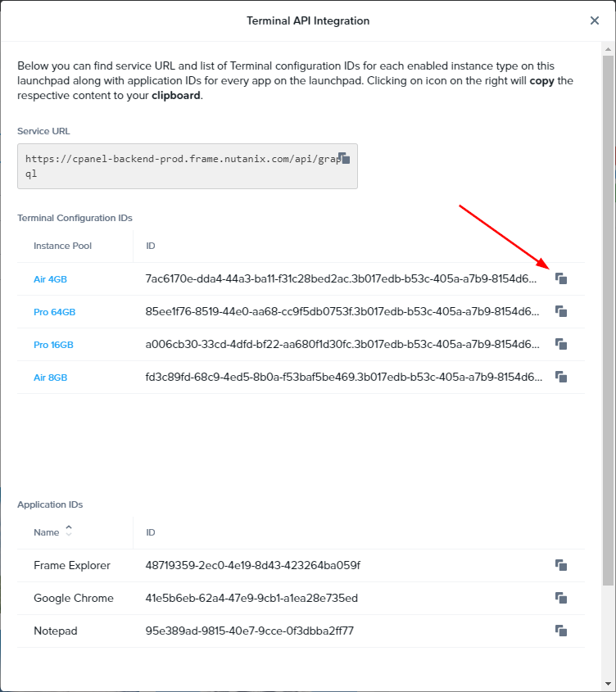Click the Notepad application ID value

click(x=249, y=631)
